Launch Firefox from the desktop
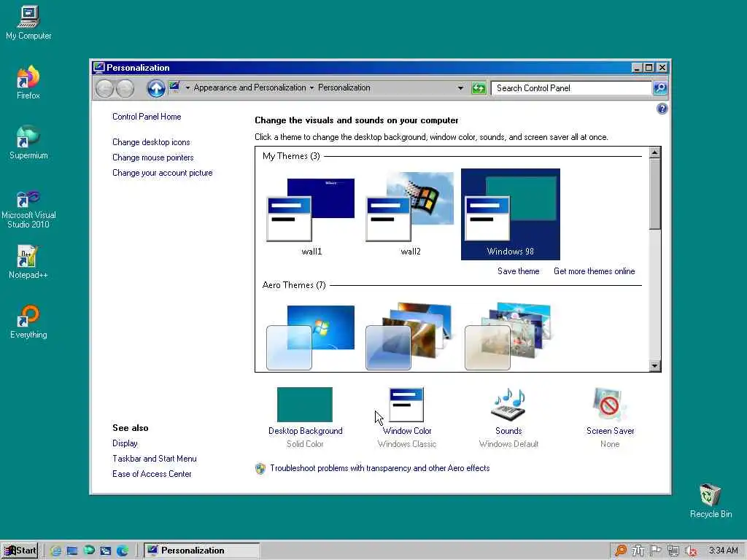The image size is (747, 560). 28,82
